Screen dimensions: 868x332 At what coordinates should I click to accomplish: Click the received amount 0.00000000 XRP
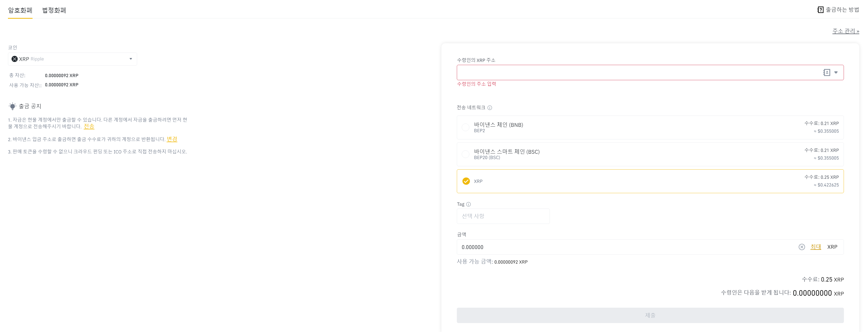coord(818,293)
